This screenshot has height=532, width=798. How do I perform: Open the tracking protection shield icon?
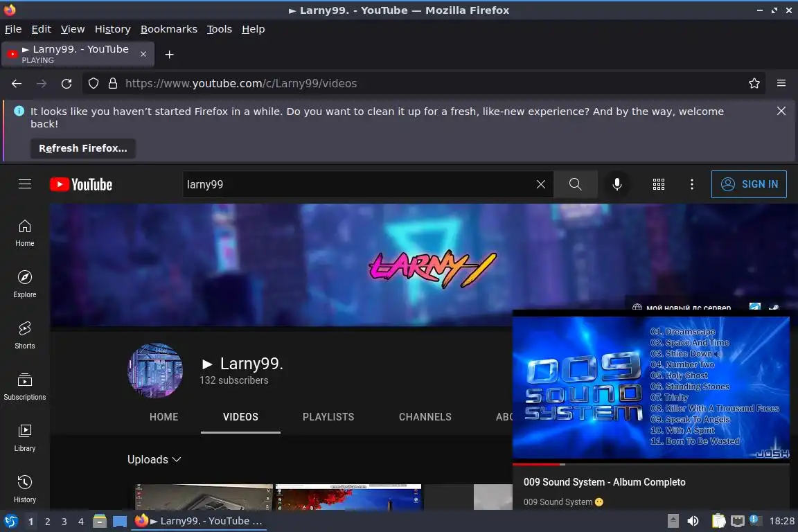(x=94, y=84)
